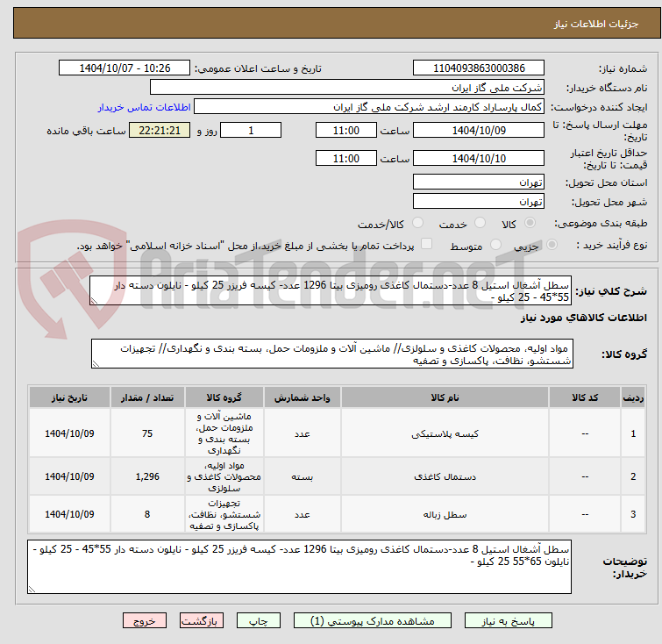
Task: Click the price validity date 1404/10/10 field
Action: tap(479, 158)
